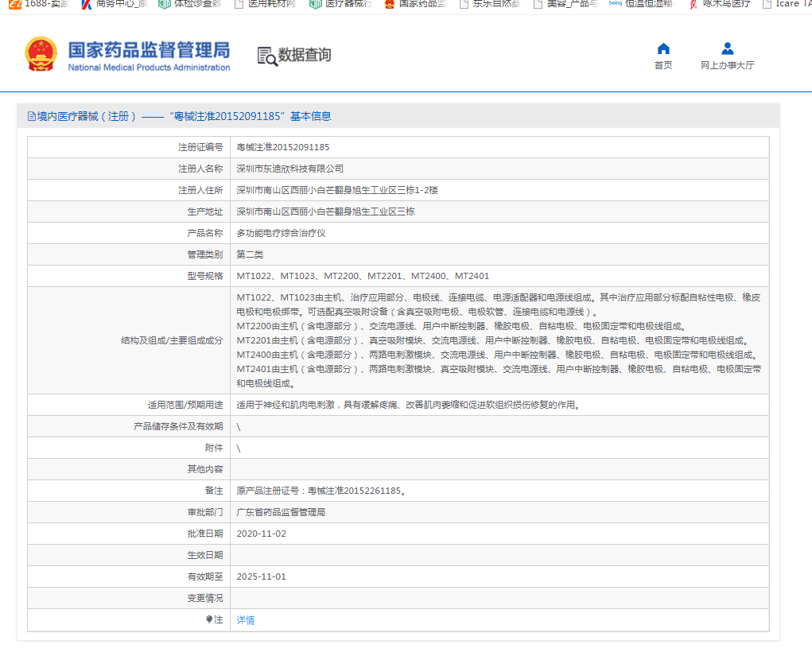Select the registration number 粤械注准20152091185 value
Viewport: 812px width, 656px height.
point(283,147)
